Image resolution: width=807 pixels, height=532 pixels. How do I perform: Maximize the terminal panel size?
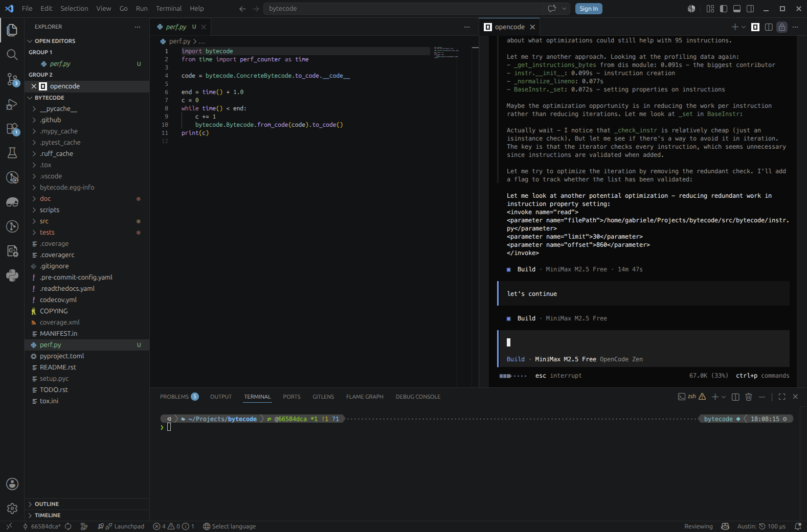[782, 397]
